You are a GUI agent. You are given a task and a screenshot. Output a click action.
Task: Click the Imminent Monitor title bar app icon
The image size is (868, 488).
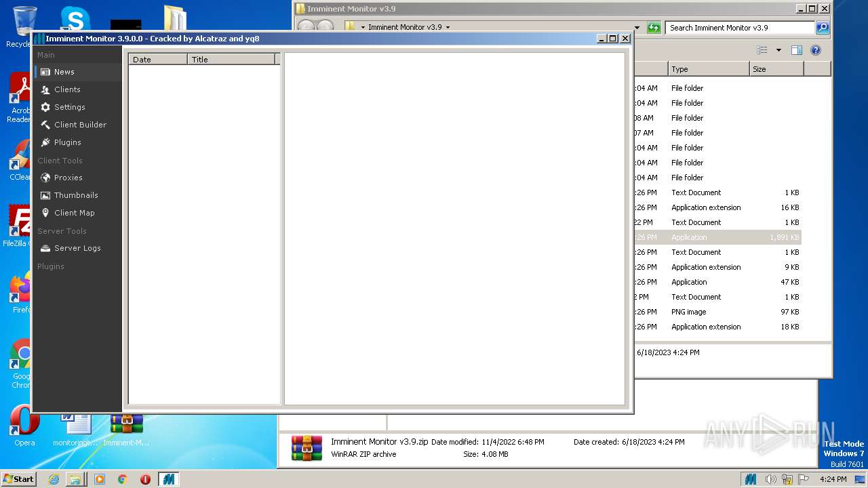click(x=39, y=39)
